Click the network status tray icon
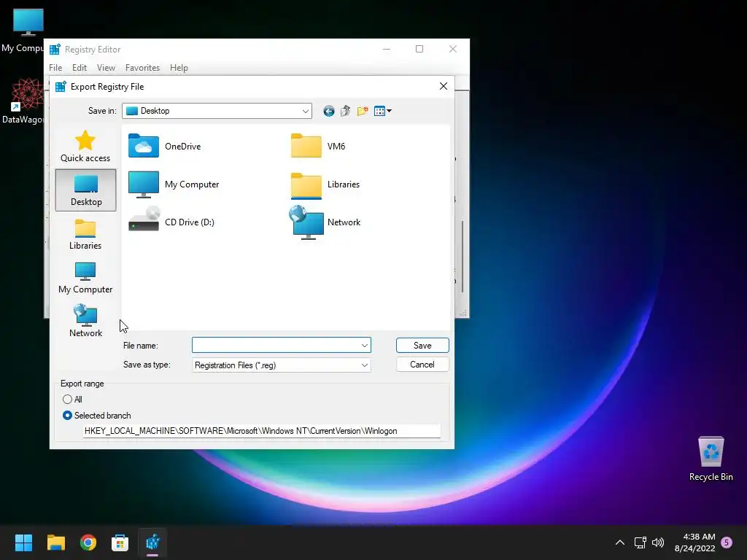 click(x=640, y=542)
